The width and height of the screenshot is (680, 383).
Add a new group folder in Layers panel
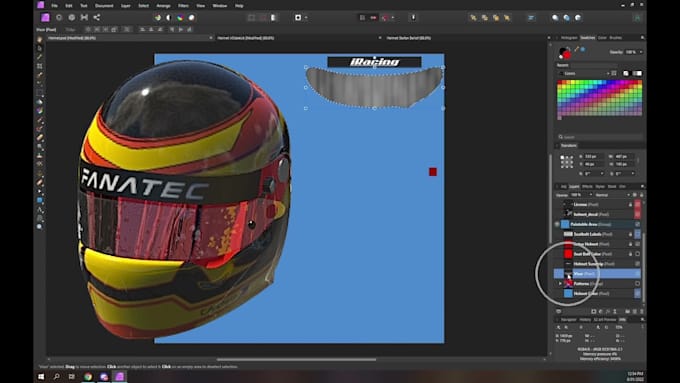pyautogui.click(x=628, y=311)
